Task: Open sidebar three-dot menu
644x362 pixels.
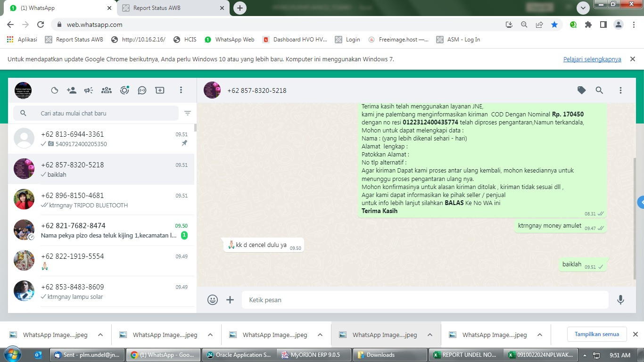Action: coord(181,90)
